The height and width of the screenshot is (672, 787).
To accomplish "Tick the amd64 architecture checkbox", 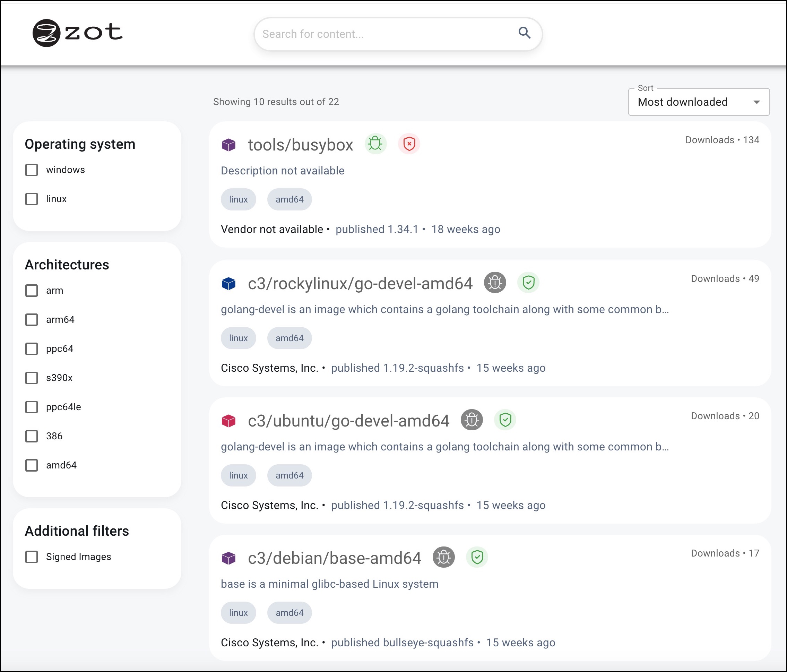I will pos(32,465).
